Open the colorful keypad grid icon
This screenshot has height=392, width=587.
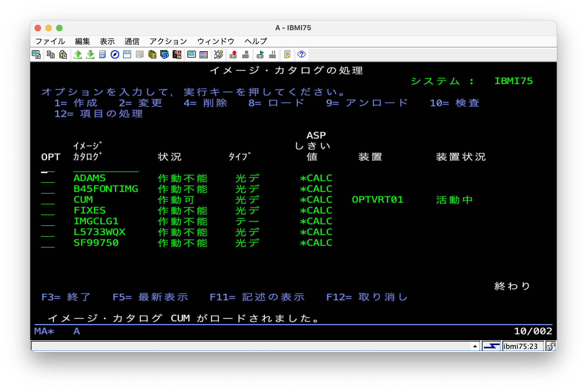(204, 54)
